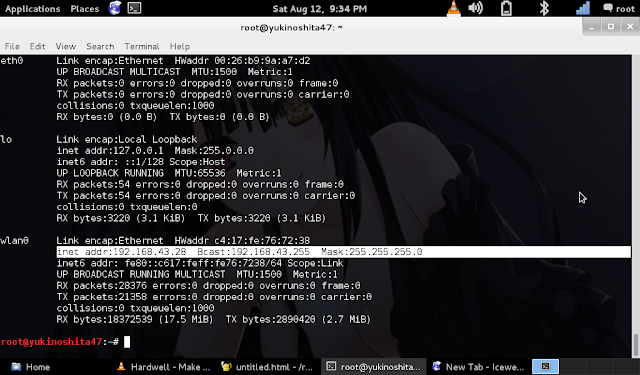Minimize the terminal window
The height and width of the screenshot is (375, 640).
(x=591, y=27)
